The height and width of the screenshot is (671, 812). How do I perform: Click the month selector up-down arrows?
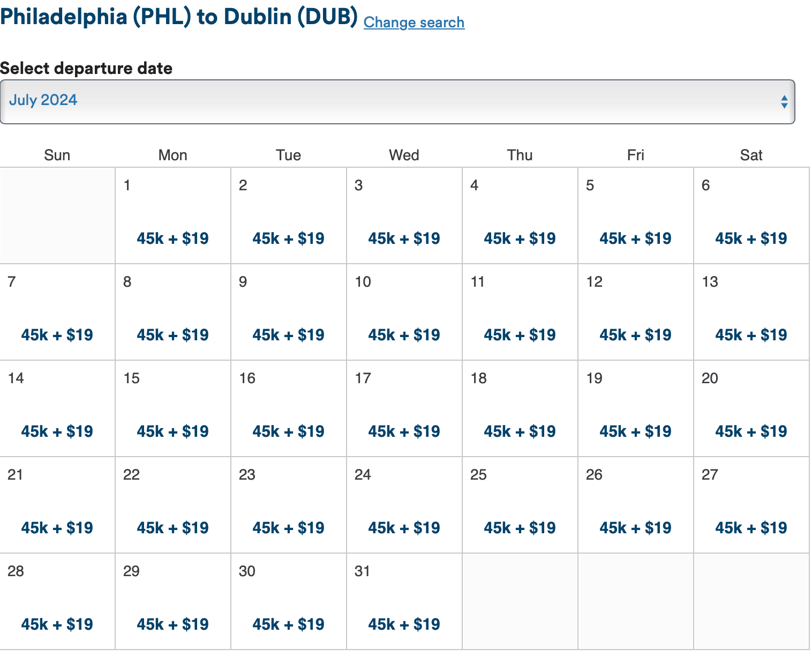784,102
